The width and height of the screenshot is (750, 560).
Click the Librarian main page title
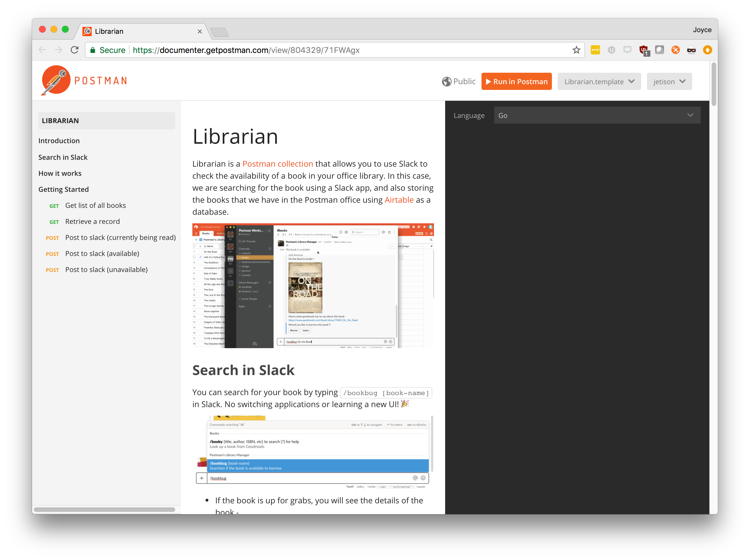tap(235, 136)
